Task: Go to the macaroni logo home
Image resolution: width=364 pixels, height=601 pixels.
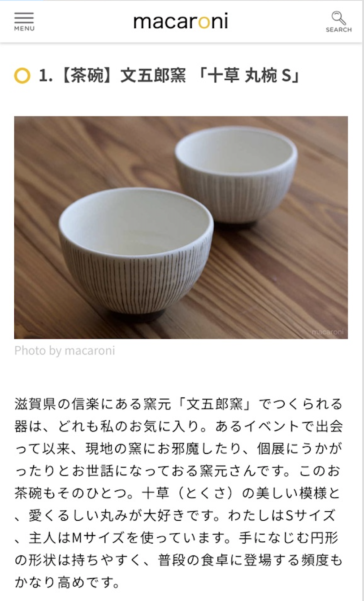Action: coord(181,21)
